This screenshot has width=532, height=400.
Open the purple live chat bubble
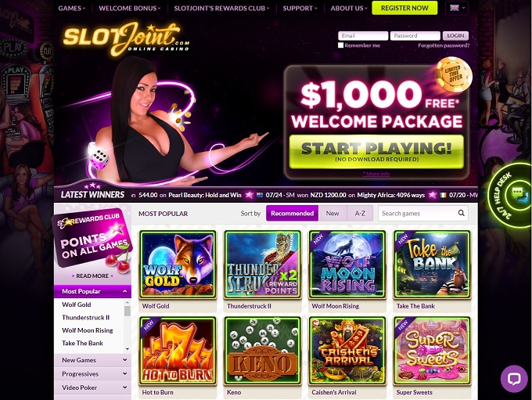coord(514,379)
